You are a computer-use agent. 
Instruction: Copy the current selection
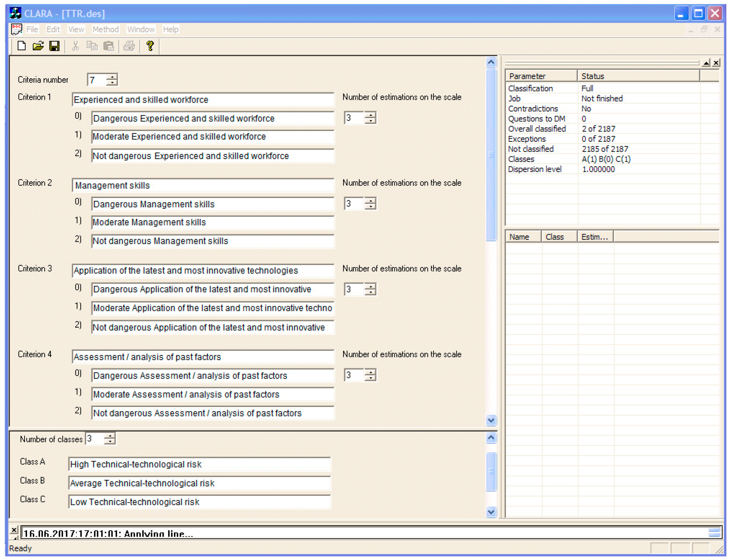[x=92, y=46]
